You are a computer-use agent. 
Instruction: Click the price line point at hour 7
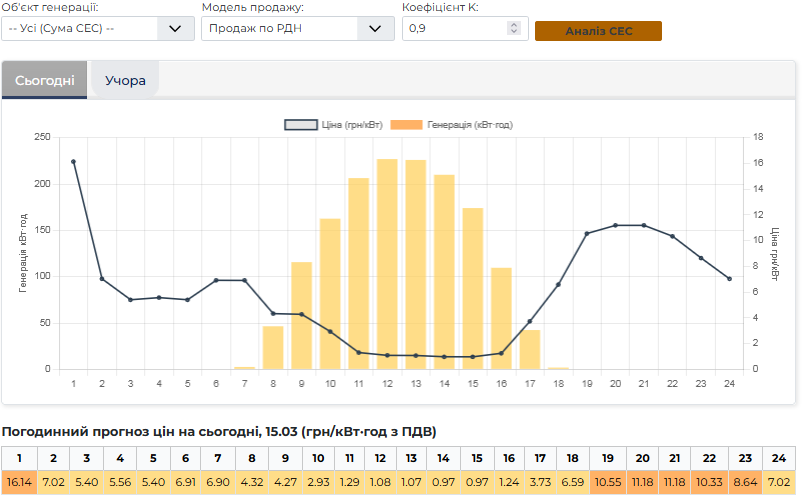tap(245, 280)
